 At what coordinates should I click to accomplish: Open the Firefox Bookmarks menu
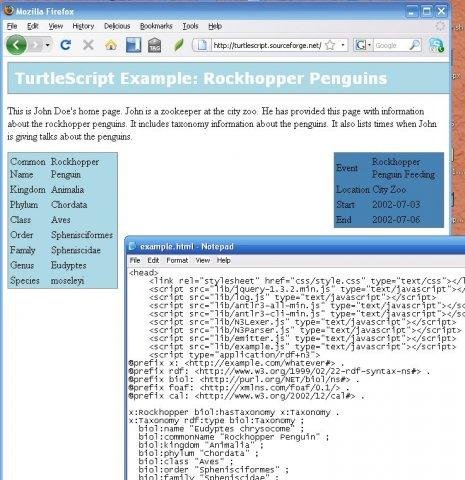pos(156,26)
